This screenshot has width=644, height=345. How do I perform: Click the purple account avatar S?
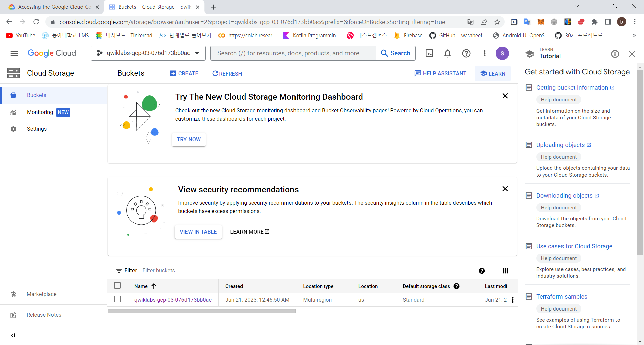(x=502, y=53)
